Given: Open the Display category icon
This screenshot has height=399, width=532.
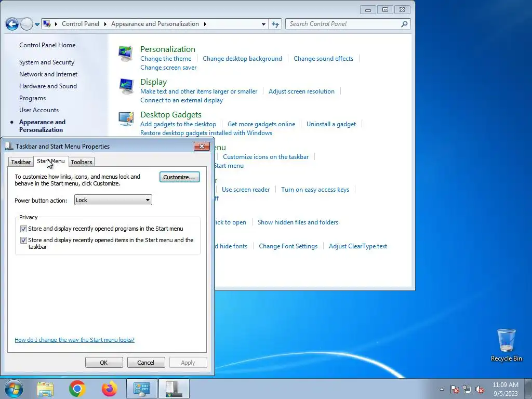Looking at the screenshot, I should (x=126, y=86).
